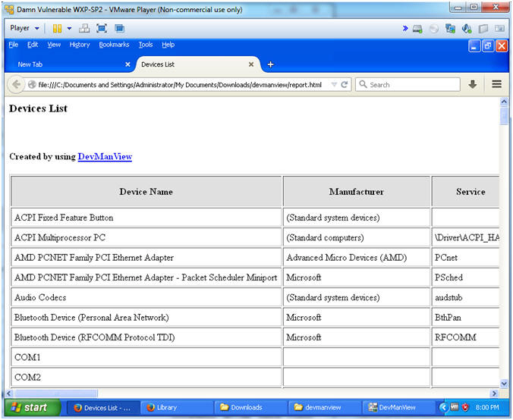Click the address bar with report.html URL

[180, 85]
